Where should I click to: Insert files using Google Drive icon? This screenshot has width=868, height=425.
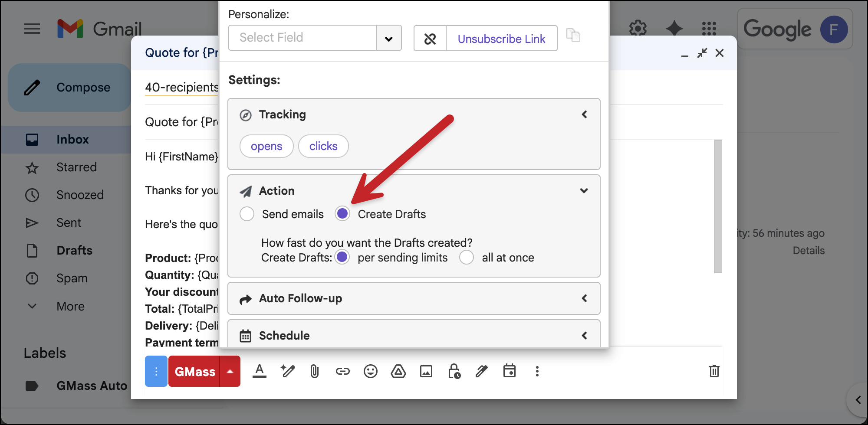(x=398, y=371)
